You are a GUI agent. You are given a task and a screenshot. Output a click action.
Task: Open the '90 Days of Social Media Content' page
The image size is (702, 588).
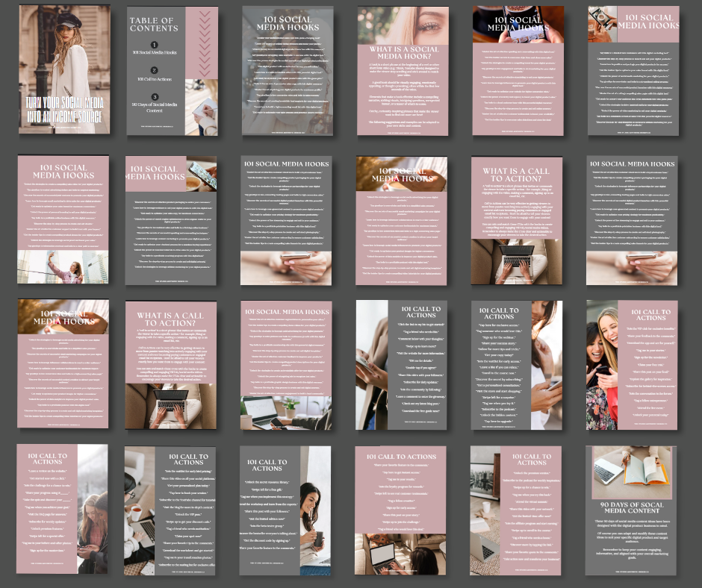click(x=632, y=512)
